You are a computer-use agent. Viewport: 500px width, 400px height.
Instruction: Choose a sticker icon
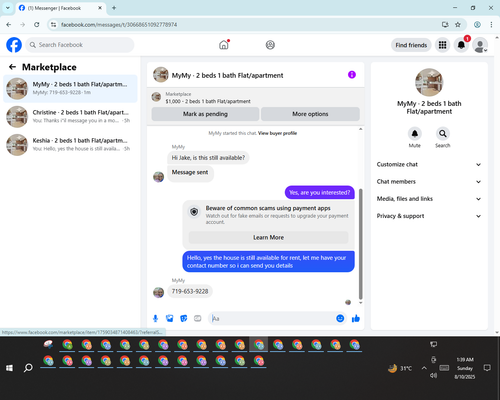(x=184, y=319)
